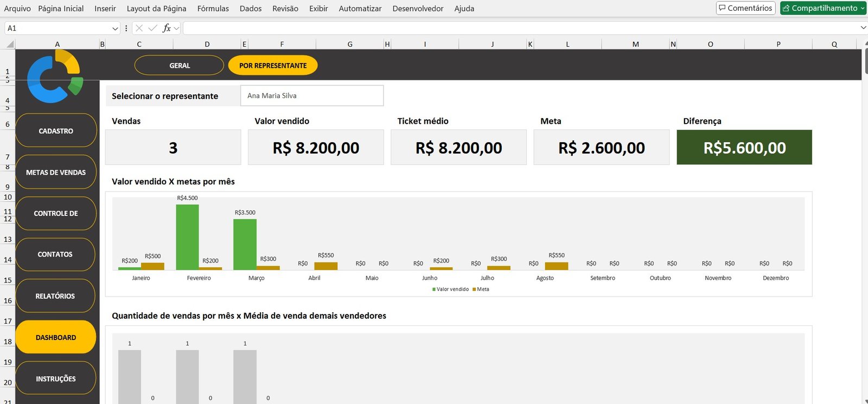Expand the formula bar with the chevron
The height and width of the screenshot is (404, 868).
tap(863, 28)
